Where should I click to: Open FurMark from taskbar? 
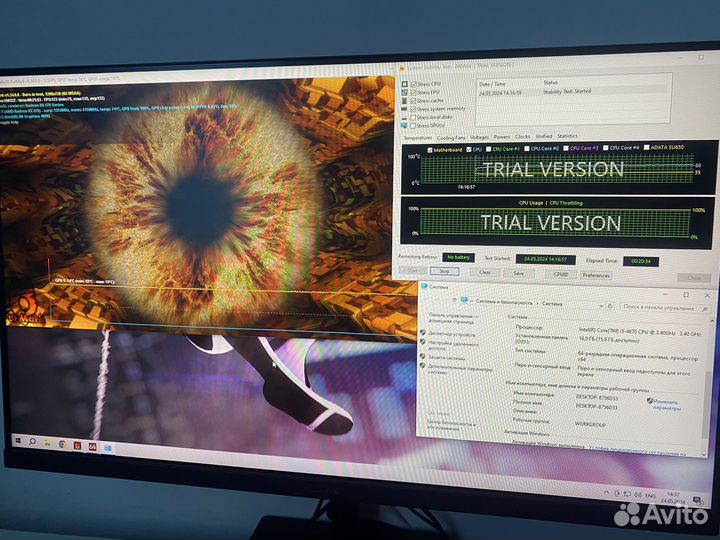tap(77, 445)
